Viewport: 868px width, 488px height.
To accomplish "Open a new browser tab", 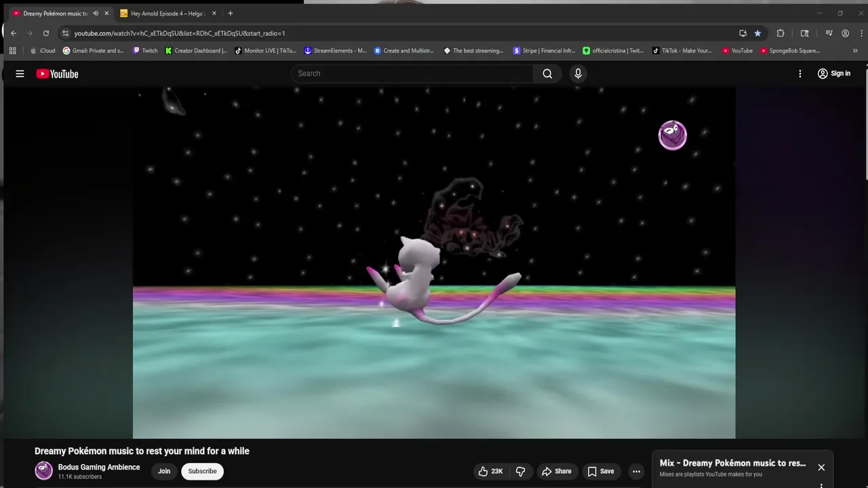I will [231, 14].
